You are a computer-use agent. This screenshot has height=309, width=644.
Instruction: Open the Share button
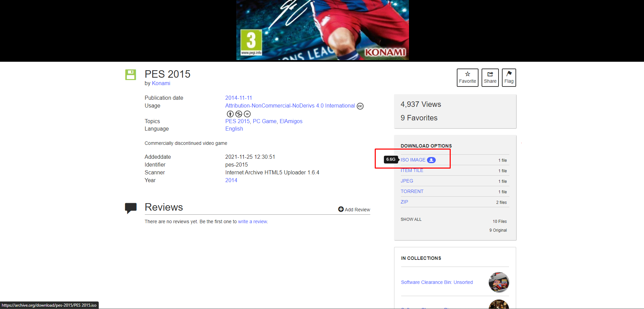[490, 78]
